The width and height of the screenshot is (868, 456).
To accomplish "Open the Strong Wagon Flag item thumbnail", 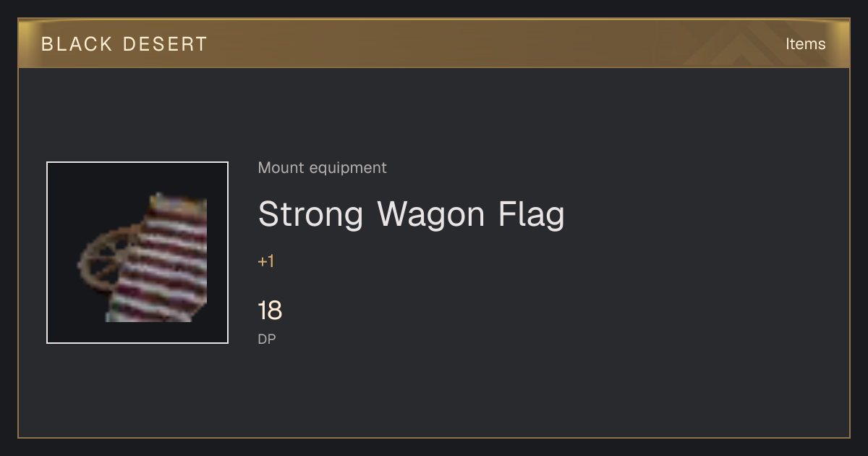I will coord(137,253).
